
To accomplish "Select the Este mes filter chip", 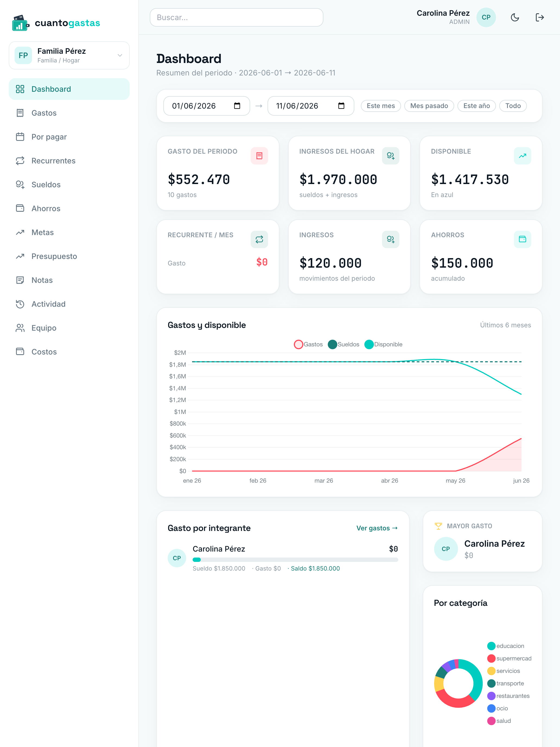I will [x=380, y=106].
